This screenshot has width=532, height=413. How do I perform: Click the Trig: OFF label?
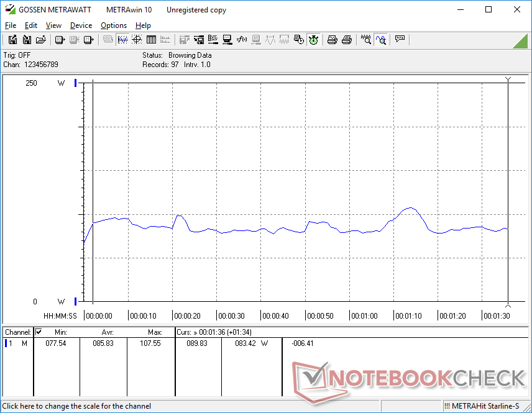(x=17, y=55)
